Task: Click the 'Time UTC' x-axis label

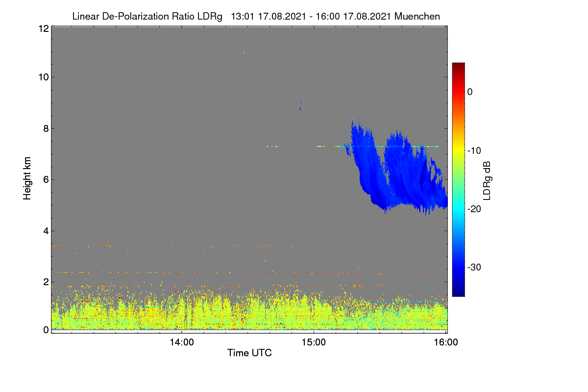Action: [249, 352]
